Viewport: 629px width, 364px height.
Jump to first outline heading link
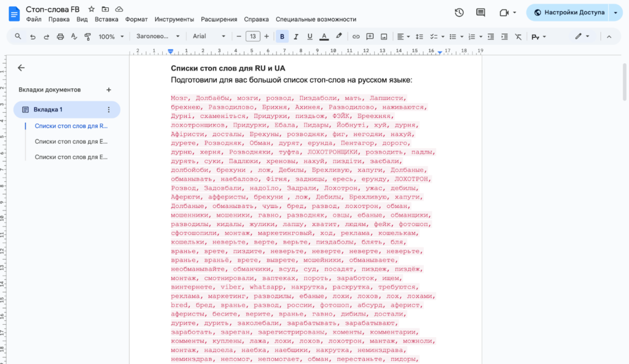71,126
